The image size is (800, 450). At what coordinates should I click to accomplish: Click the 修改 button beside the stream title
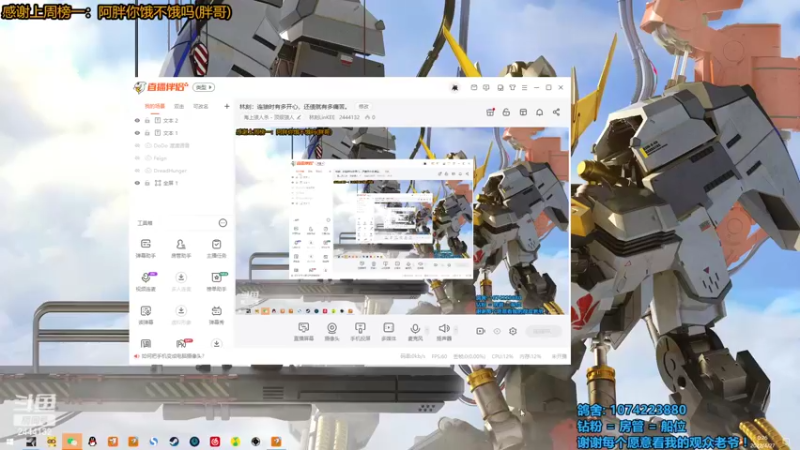coord(364,107)
